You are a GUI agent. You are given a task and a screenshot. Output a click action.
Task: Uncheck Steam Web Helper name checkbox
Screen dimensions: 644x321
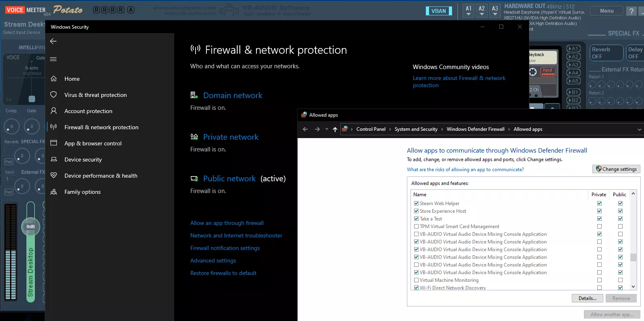coord(416,204)
